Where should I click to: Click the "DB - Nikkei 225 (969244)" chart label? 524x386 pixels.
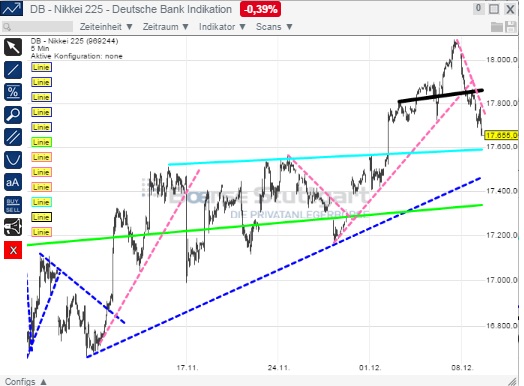click(x=74, y=41)
